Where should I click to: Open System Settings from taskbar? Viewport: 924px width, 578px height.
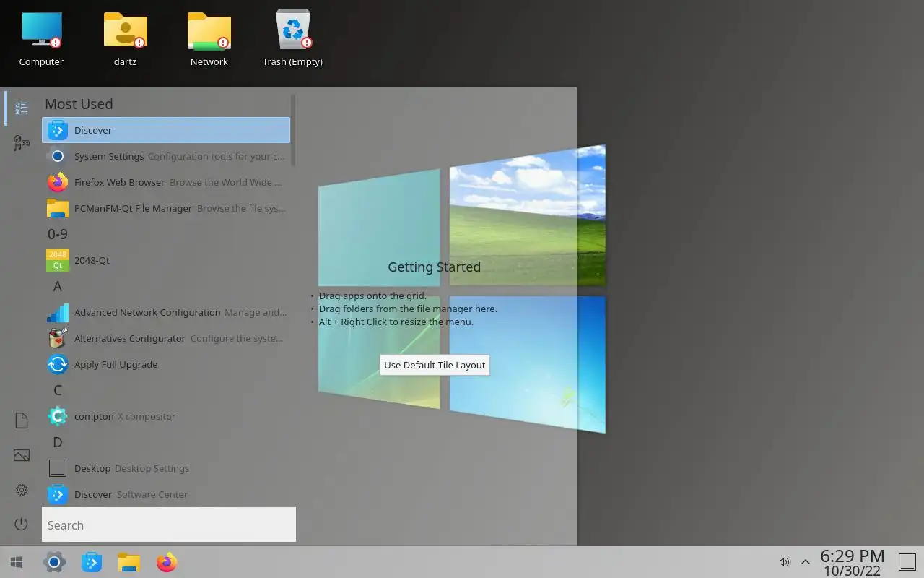[54, 562]
